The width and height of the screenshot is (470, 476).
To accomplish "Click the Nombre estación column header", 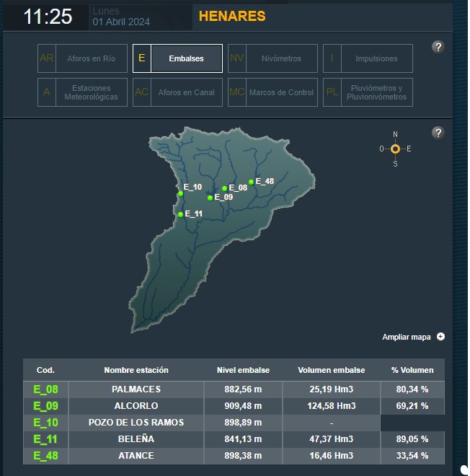I will (136, 370).
